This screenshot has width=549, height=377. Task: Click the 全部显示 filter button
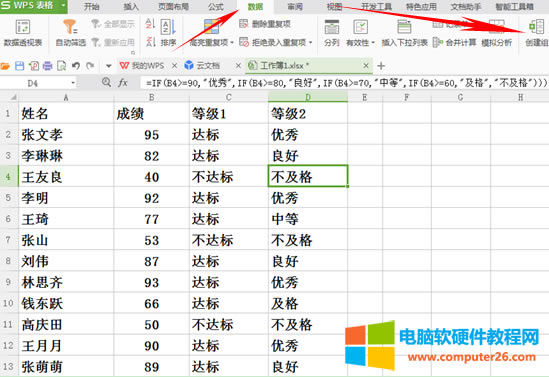point(113,24)
